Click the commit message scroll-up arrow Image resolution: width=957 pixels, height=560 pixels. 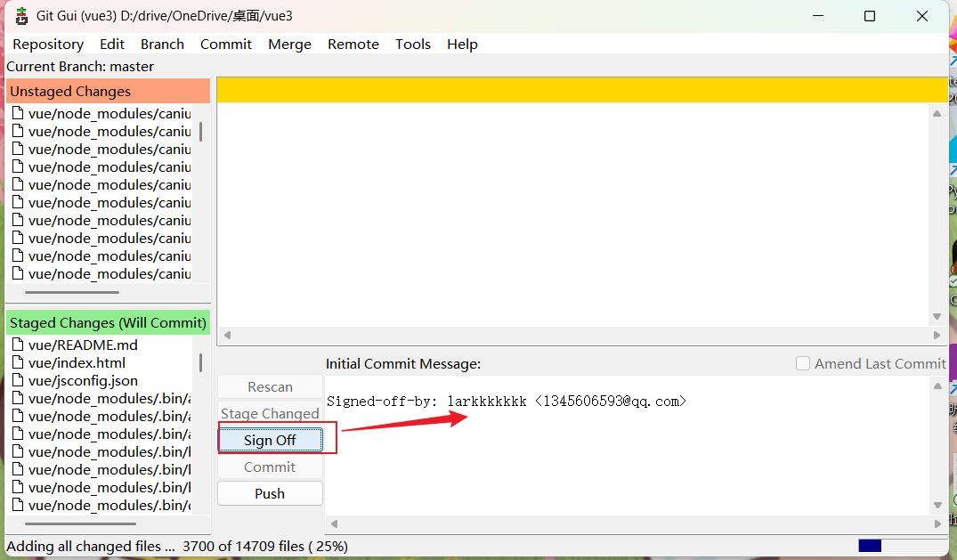tap(937, 386)
